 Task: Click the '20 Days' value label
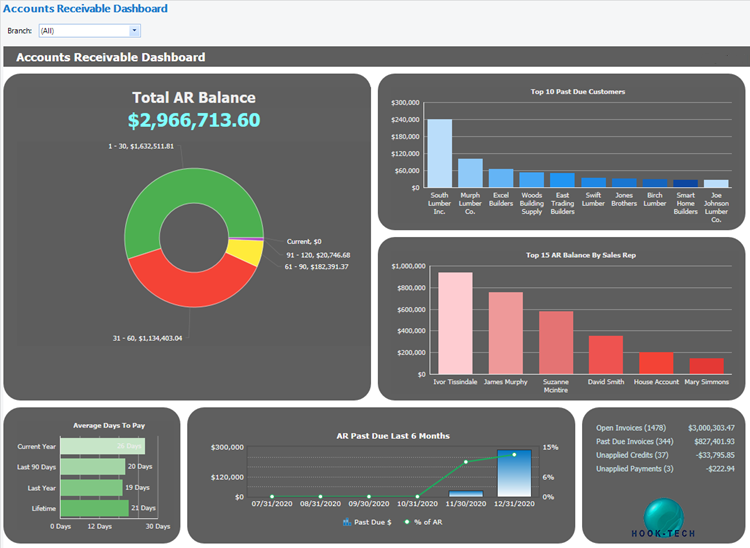(x=140, y=466)
